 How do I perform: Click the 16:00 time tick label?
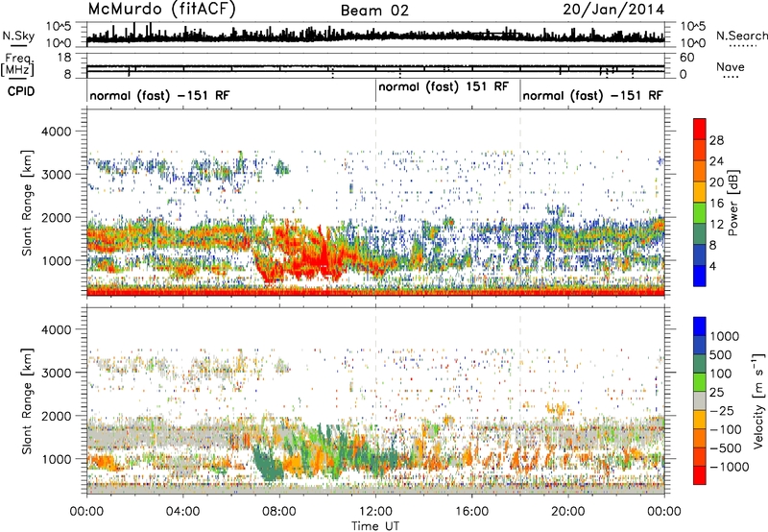(471, 512)
